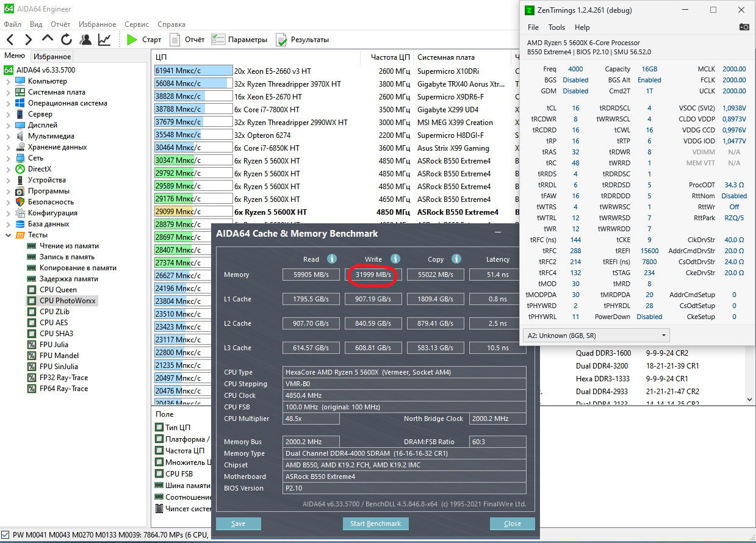
Task: Start the test with the green Старт button
Action: [x=144, y=40]
